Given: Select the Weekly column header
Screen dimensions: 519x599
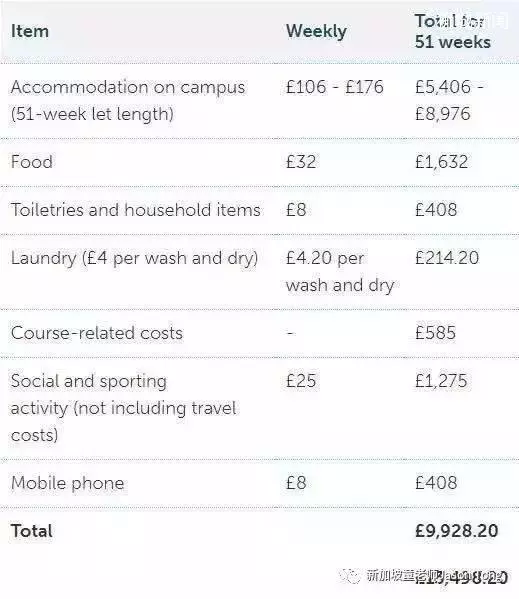Looking at the screenshot, I should [x=316, y=32].
